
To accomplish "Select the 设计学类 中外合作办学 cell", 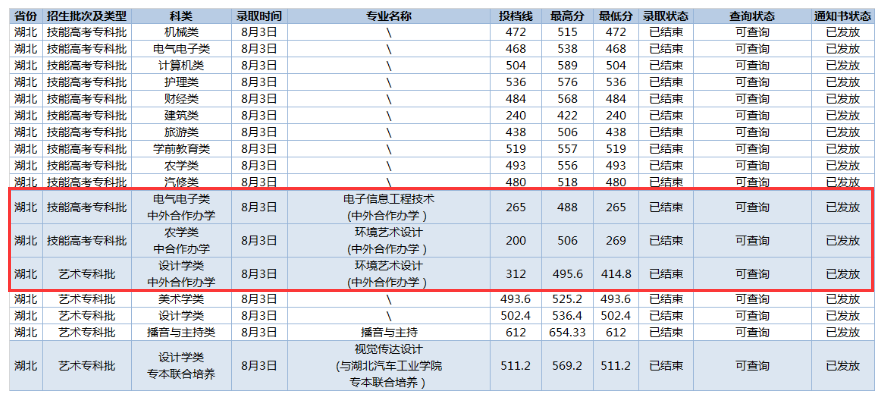I will [181, 274].
